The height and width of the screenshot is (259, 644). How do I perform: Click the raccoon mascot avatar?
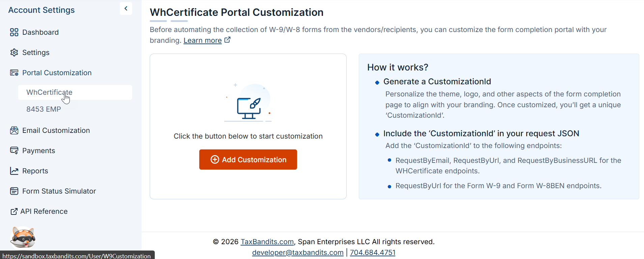coord(23,238)
